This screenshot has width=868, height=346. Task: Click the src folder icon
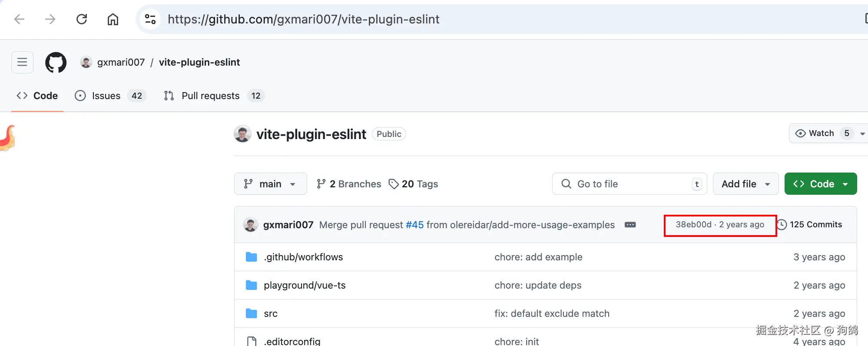coord(251,313)
